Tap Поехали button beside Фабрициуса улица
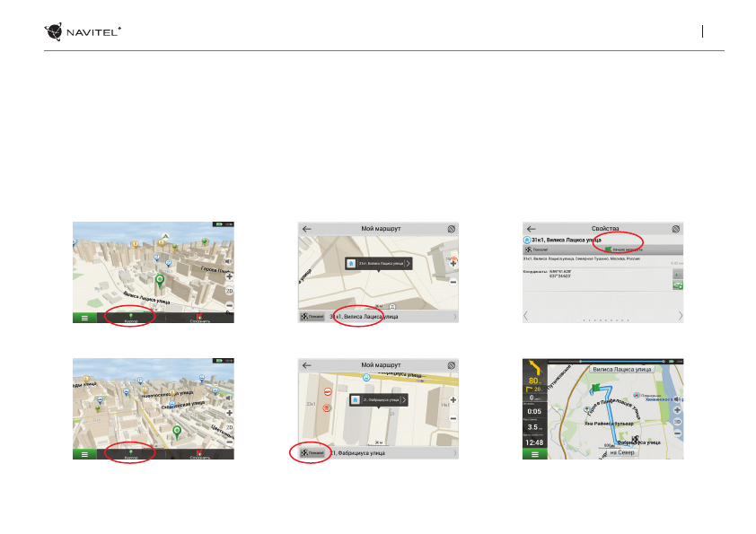 point(312,453)
